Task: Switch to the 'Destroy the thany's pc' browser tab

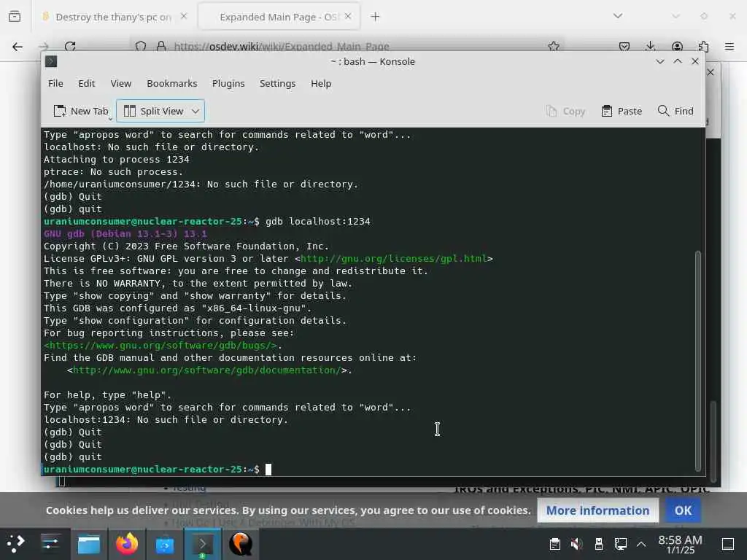Action: pos(113,17)
